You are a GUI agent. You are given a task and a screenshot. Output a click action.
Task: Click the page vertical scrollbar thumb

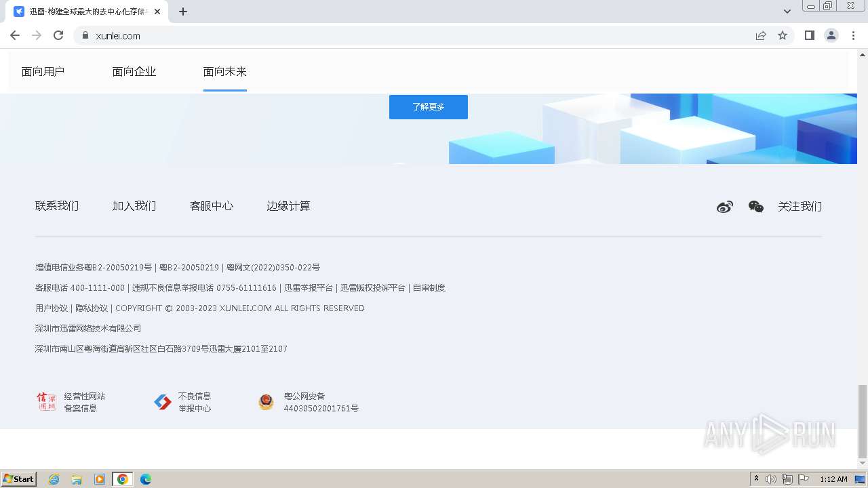point(862,422)
